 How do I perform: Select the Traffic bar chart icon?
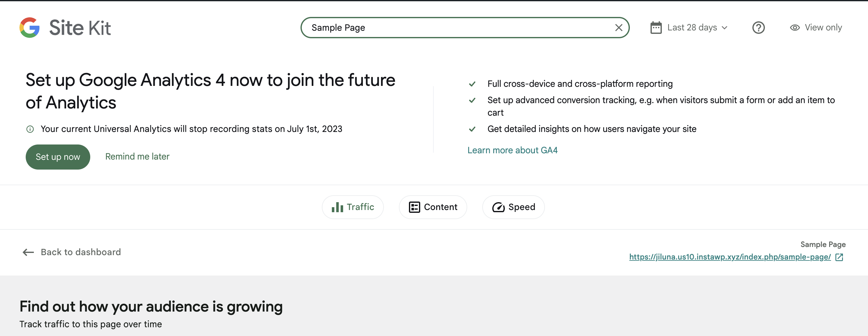pos(337,207)
